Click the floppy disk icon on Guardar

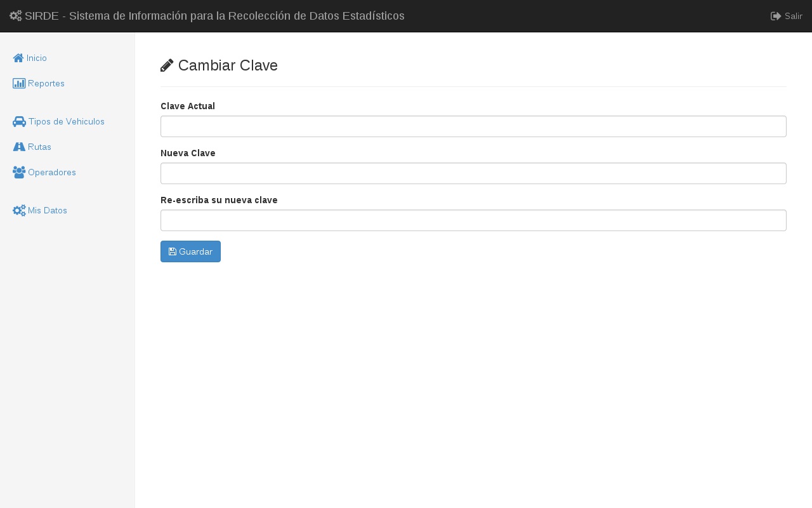(173, 251)
